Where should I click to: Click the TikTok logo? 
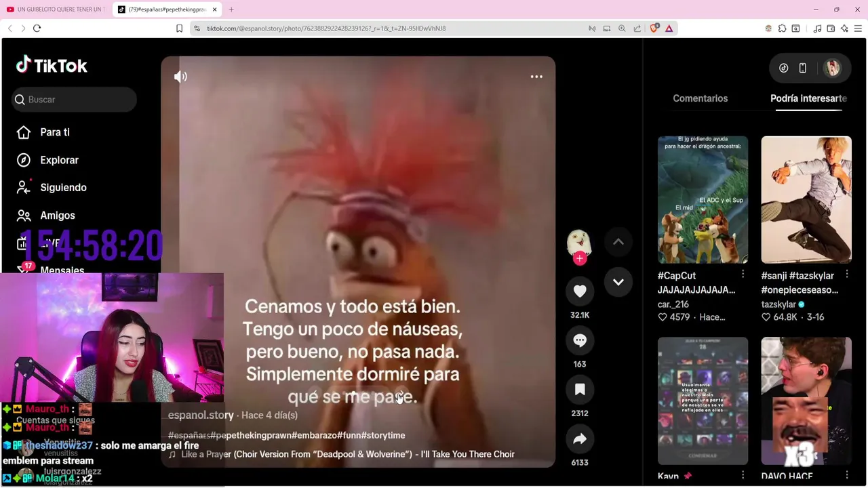pos(52,65)
